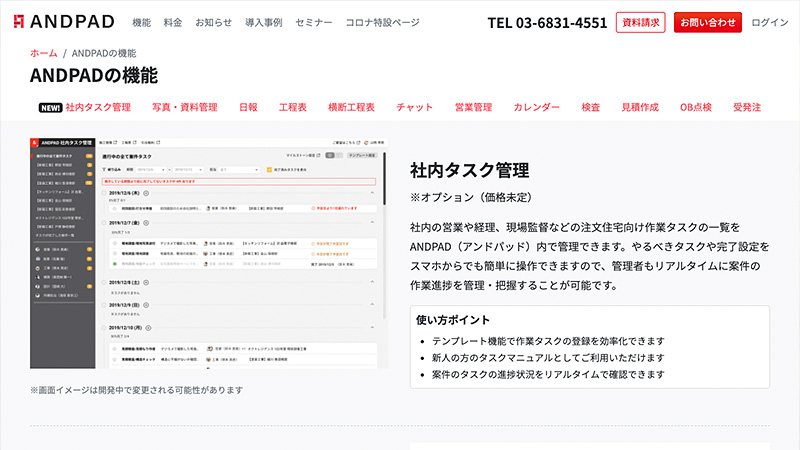The height and width of the screenshot is (450, 800).
Task: Click the ※画面イメージは開発中 disclaimer text
Action: (136, 390)
